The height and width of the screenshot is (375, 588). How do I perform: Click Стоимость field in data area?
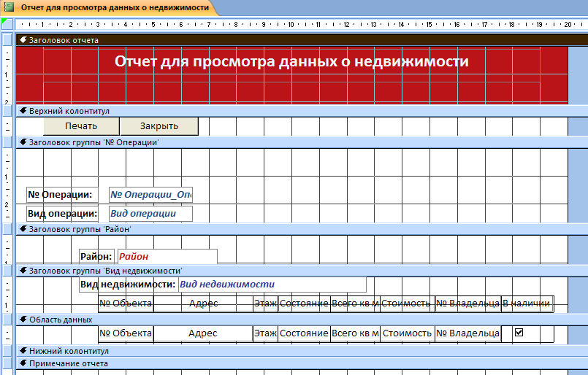click(408, 333)
